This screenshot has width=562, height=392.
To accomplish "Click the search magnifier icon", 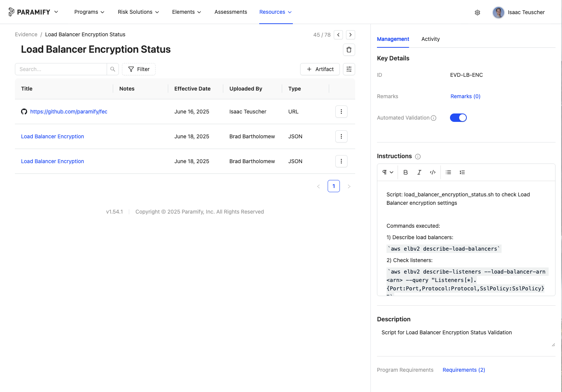I will [113, 69].
